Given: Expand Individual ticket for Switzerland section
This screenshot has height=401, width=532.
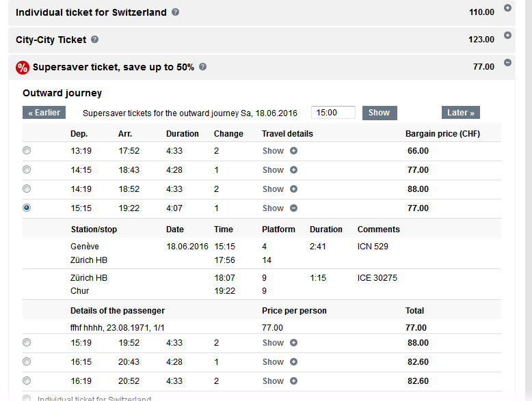Looking at the screenshot, I should pos(507,8).
